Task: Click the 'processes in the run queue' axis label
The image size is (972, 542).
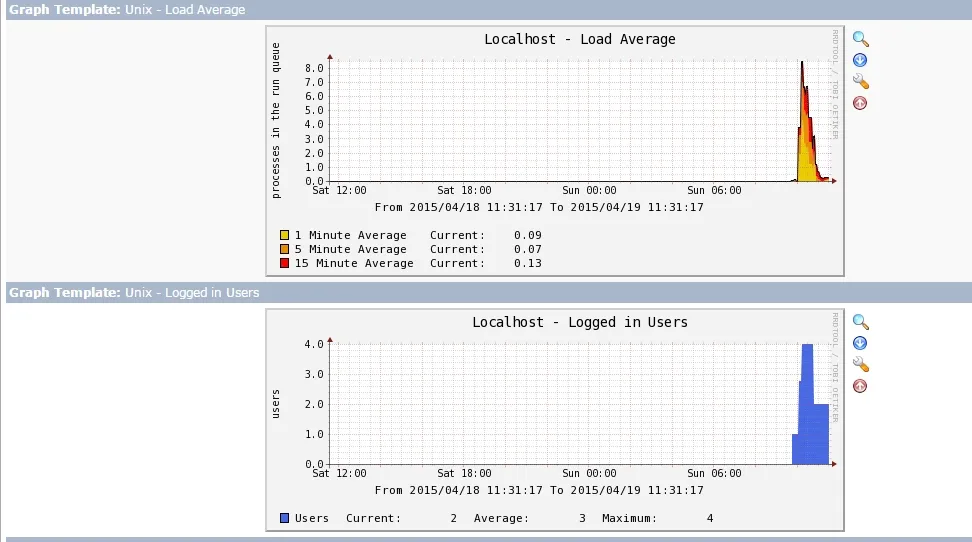Action: (276, 121)
